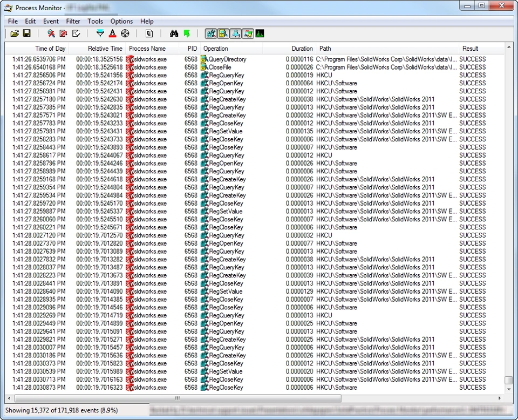Click duration value 0.0000129
The width and height of the screenshot is (518, 420).
click(299, 292)
